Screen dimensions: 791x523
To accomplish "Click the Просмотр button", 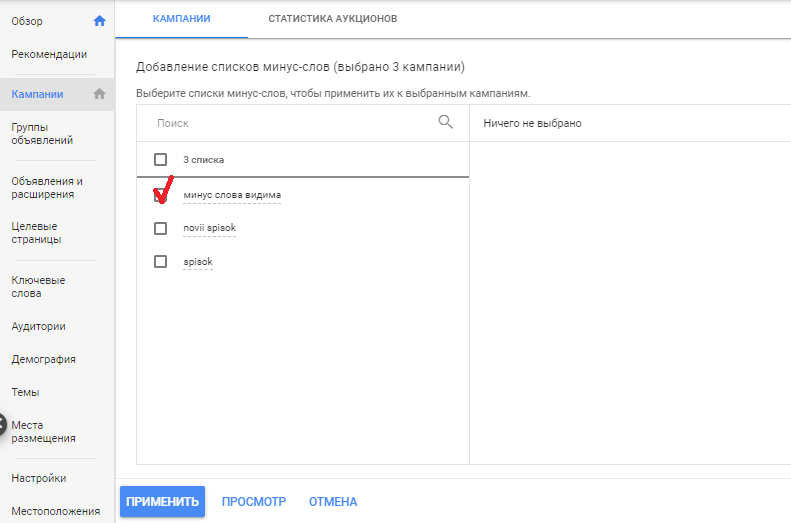I will pos(254,502).
